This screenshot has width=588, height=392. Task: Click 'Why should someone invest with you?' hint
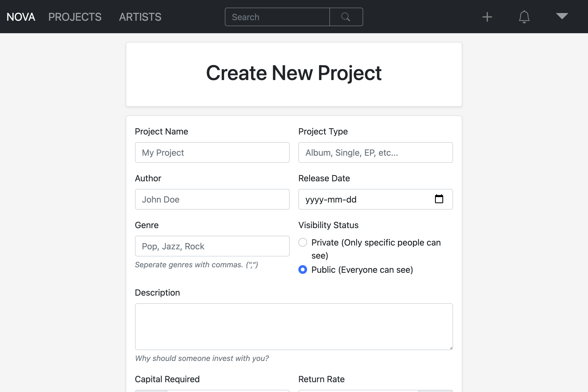[x=202, y=358]
